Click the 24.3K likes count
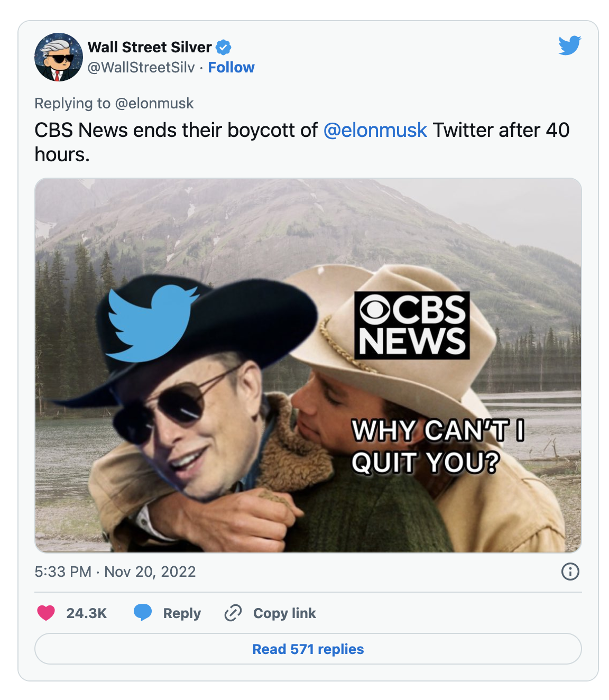This screenshot has width=609, height=700. coord(87,613)
